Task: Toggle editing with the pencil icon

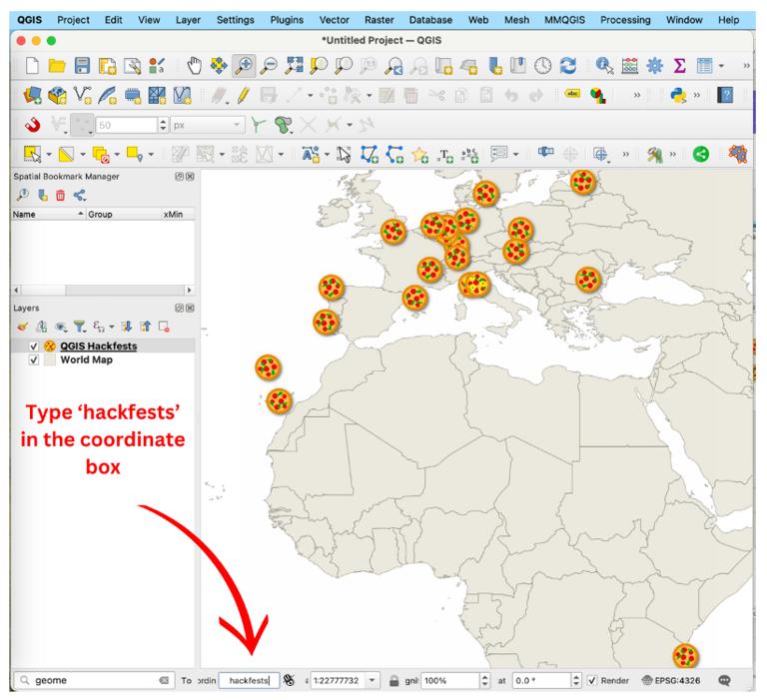Action: click(243, 95)
